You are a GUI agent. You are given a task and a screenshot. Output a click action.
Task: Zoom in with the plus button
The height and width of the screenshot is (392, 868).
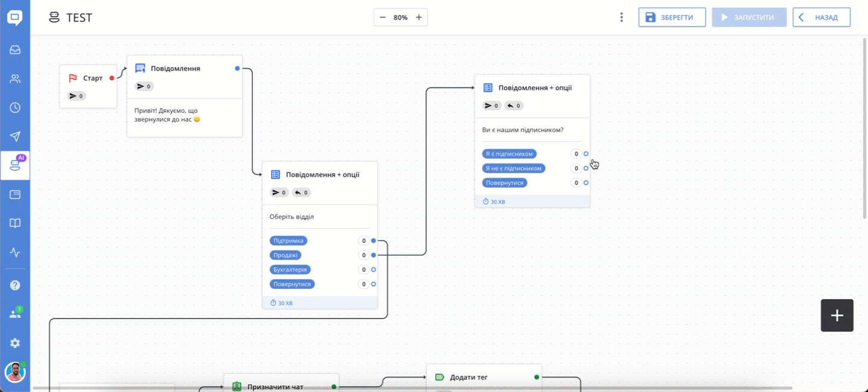419,17
